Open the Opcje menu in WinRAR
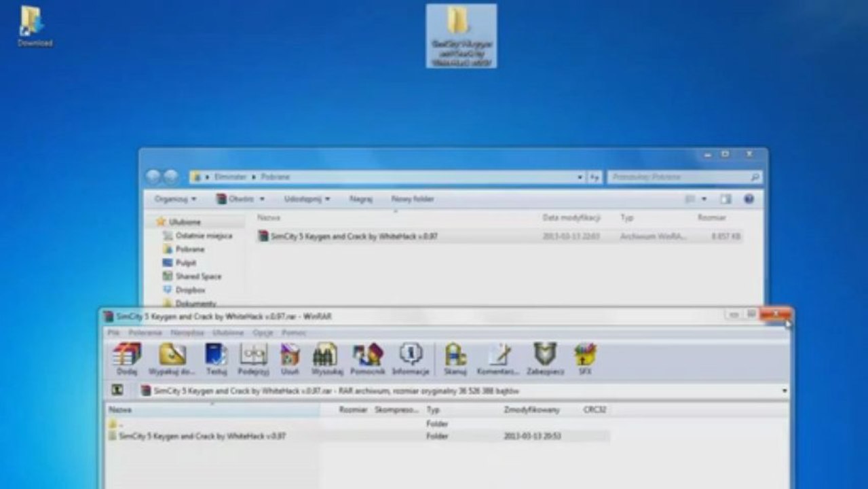This screenshot has height=489, width=868. click(263, 333)
